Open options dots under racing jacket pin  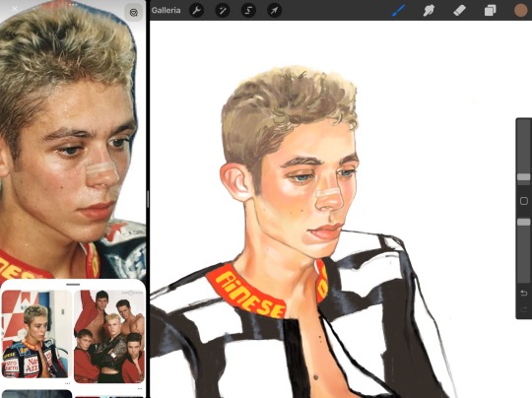tap(67, 384)
